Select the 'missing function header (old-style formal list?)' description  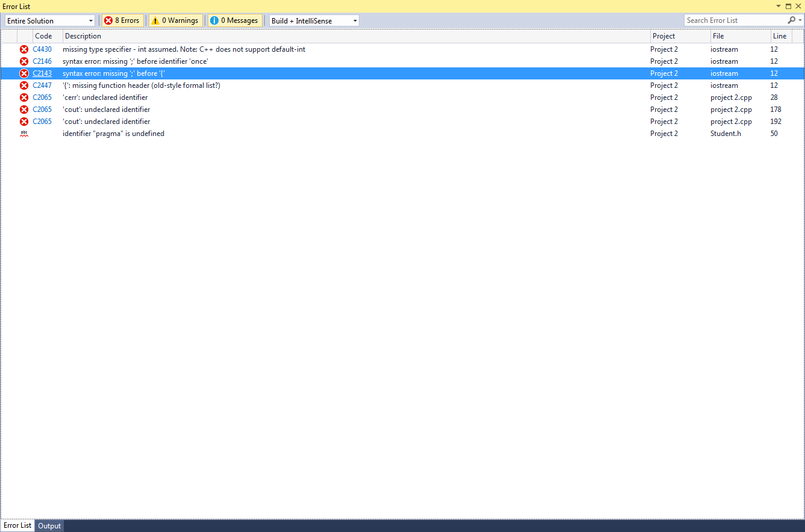[141, 85]
